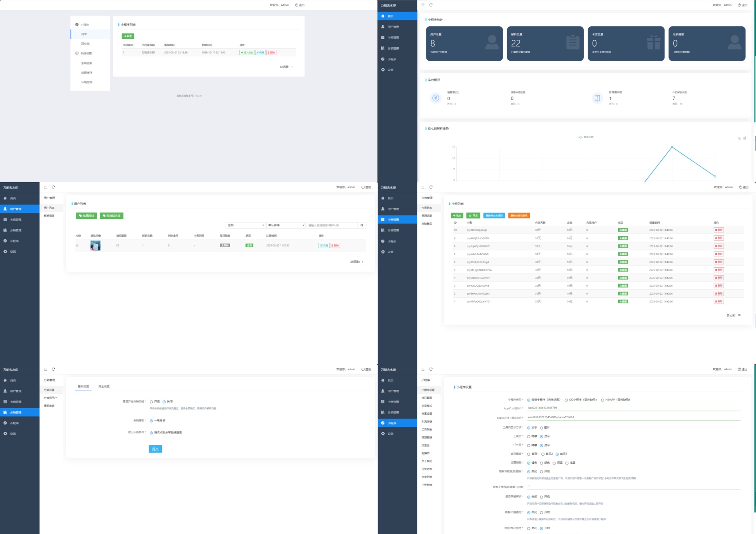Click the orange delete-all-used cards button

[519, 216]
